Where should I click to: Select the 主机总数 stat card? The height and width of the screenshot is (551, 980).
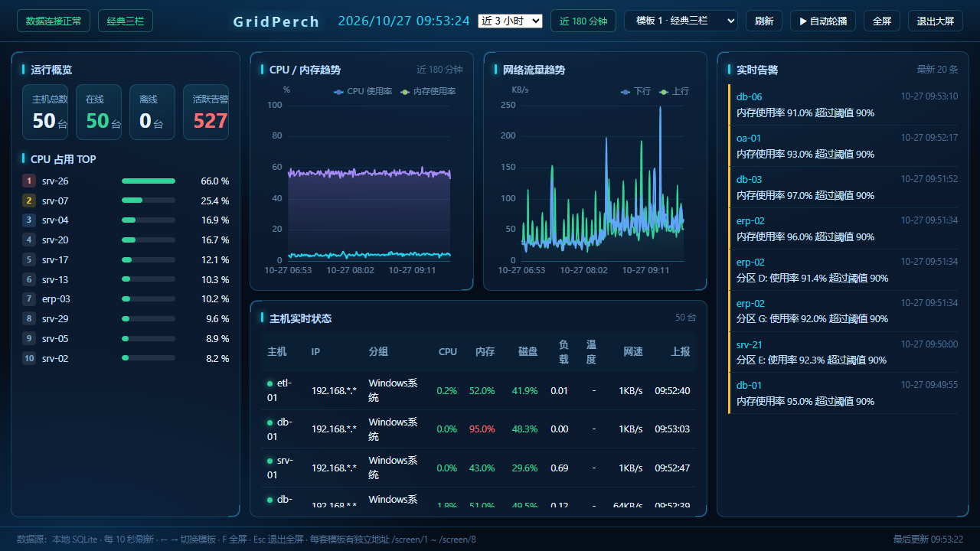coord(45,112)
